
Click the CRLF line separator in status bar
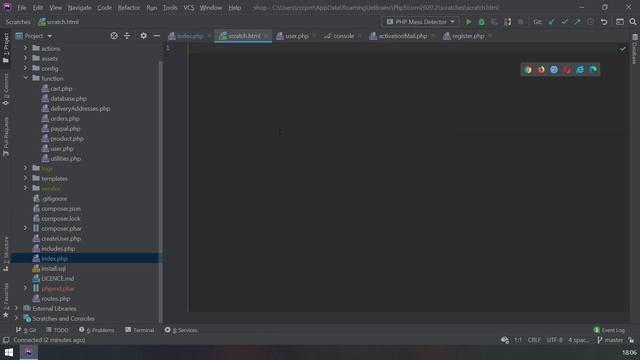(534, 340)
